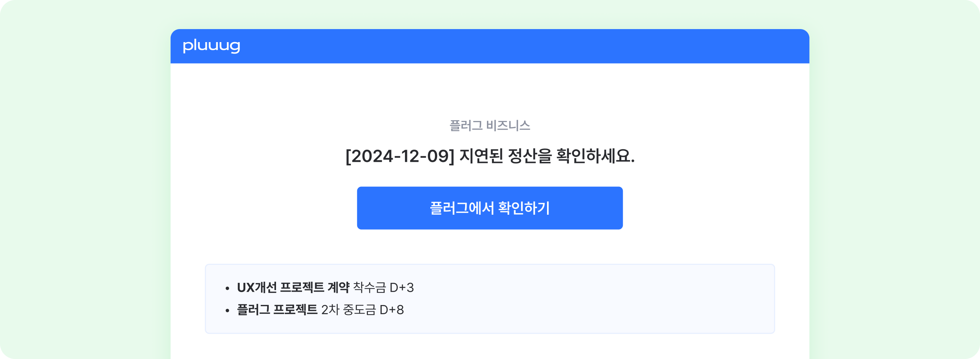This screenshot has height=359, width=980.
Task: Click the 확인하세요 word in the heading
Action: 595,156
